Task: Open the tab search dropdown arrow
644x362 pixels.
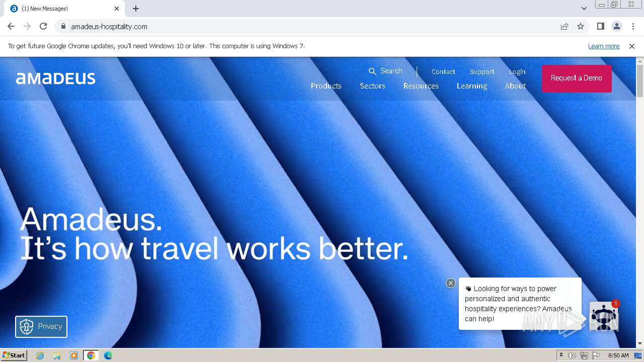Action: (584, 9)
